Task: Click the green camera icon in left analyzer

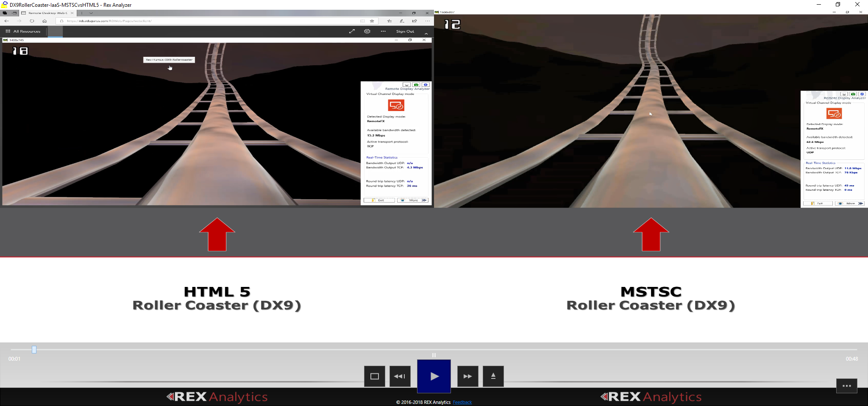Action: click(x=416, y=85)
